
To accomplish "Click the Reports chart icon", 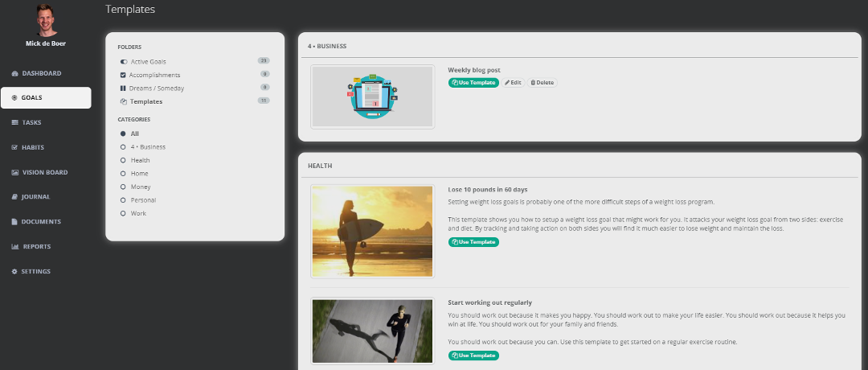I will pos(15,247).
